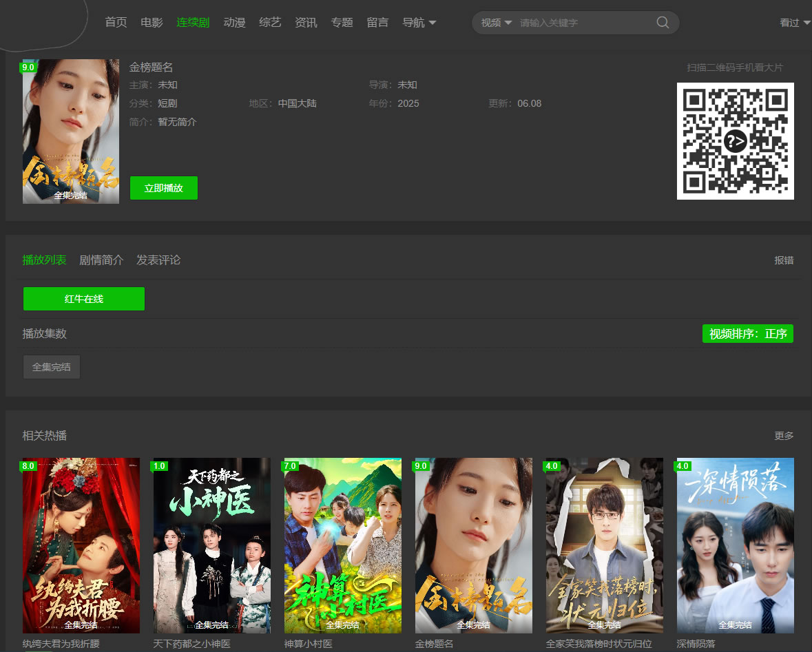Viewport: 812px width, 652px height.
Task: Open the 深情陨落 poster thumbnail
Action: pos(735,545)
